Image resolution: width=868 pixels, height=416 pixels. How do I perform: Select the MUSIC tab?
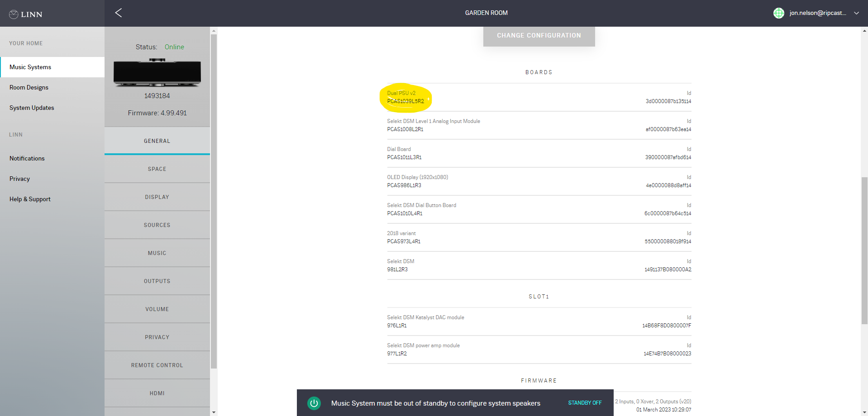[x=157, y=253]
